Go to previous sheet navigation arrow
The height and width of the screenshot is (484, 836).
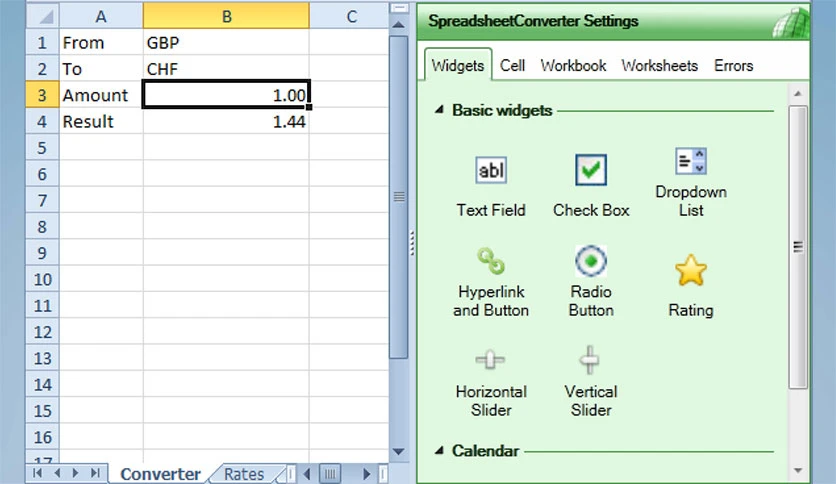pos(57,473)
